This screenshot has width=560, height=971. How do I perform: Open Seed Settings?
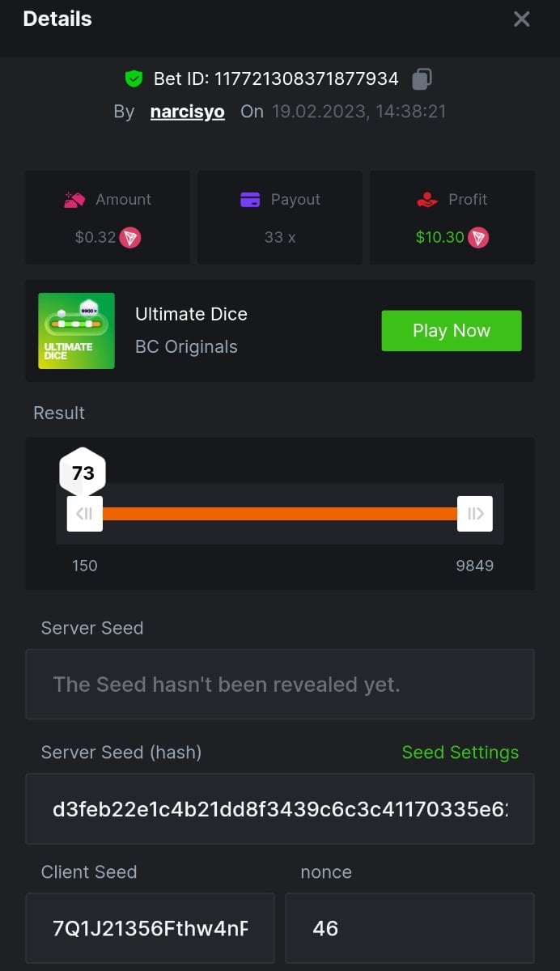[460, 753]
